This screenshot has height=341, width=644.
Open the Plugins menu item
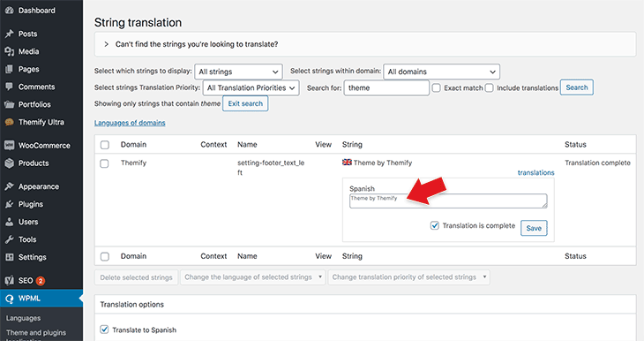coord(41,204)
